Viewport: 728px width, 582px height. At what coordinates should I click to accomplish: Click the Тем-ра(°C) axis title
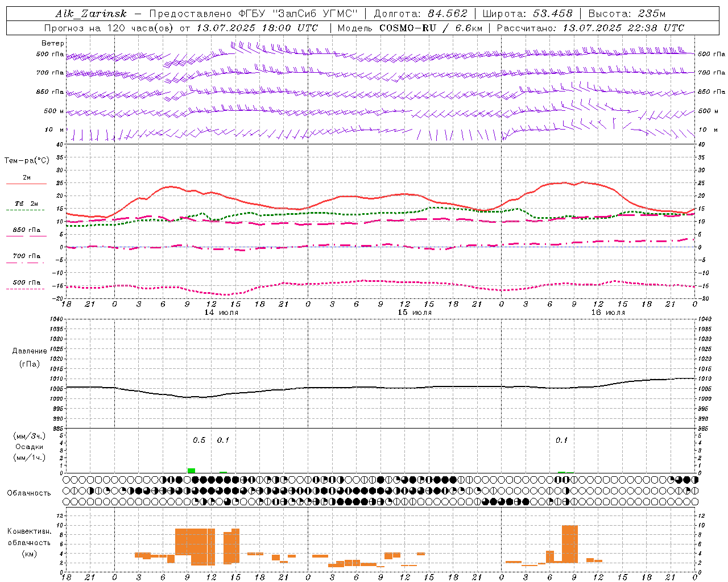[x=27, y=161]
